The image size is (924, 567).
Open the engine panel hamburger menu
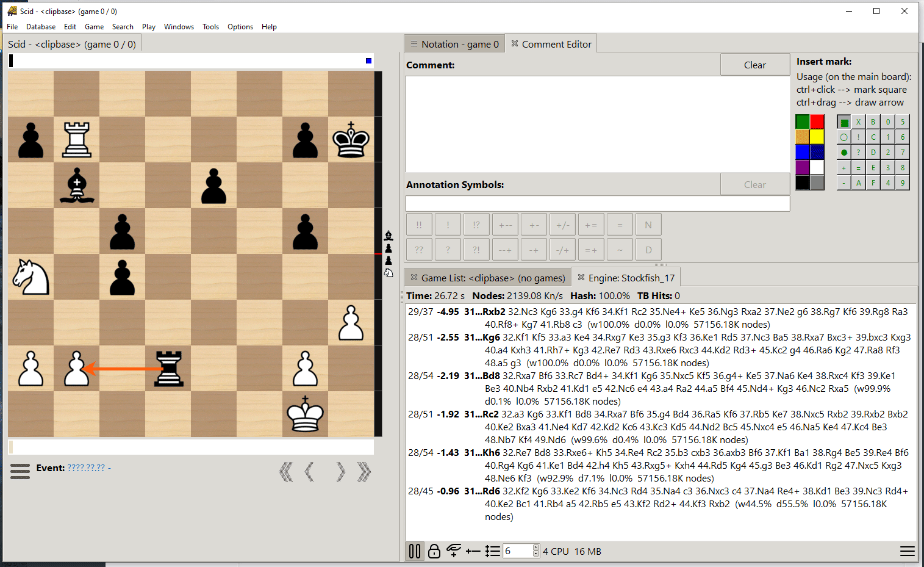click(907, 551)
